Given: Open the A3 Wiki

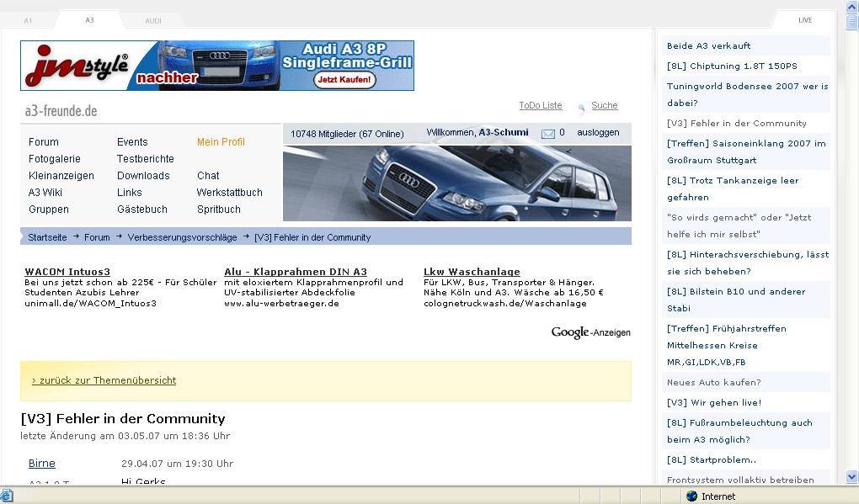Looking at the screenshot, I should coord(45,193).
